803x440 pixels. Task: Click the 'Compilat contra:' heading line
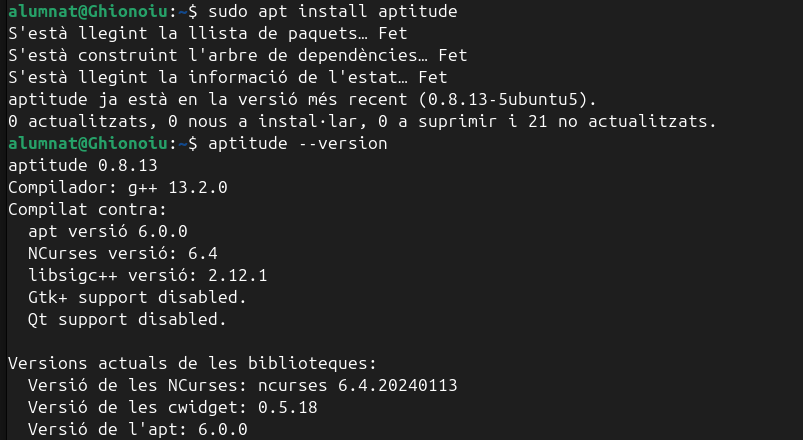tap(87, 210)
